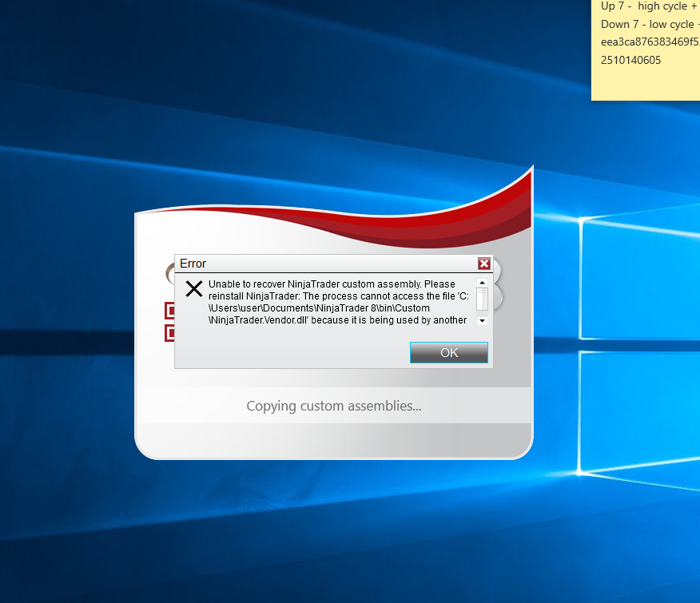Image resolution: width=700 pixels, height=603 pixels.
Task: Click the OK button in Error dialog
Action: [448, 352]
